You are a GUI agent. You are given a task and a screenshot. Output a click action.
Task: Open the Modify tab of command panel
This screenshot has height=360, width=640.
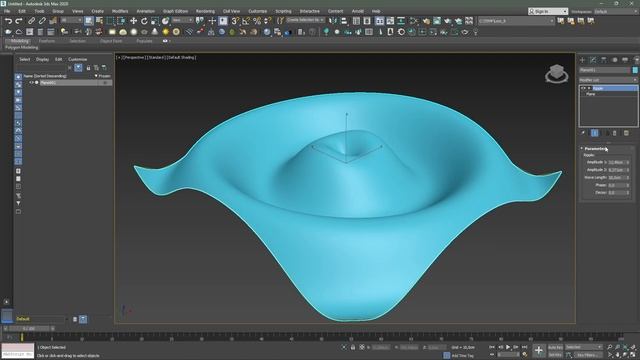click(x=593, y=60)
